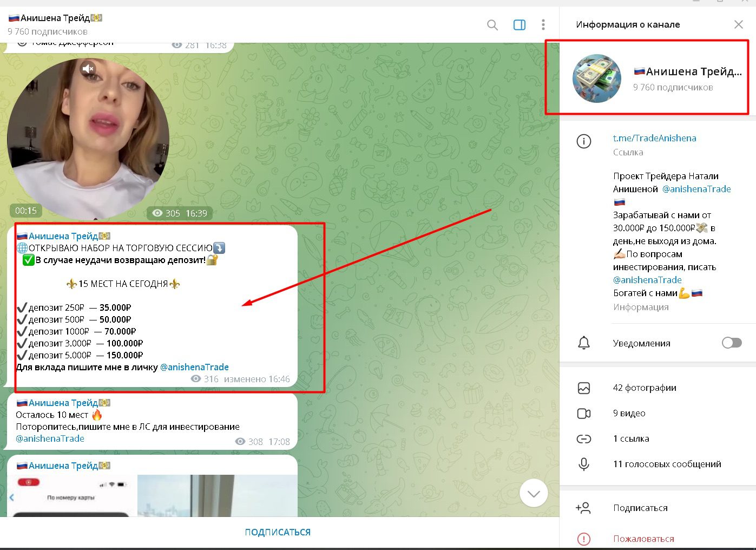The height and width of the screenshot is (550, 756).
Task: Click line депозит 1000₽ — 70.000₽
Action: coord(76,331)
